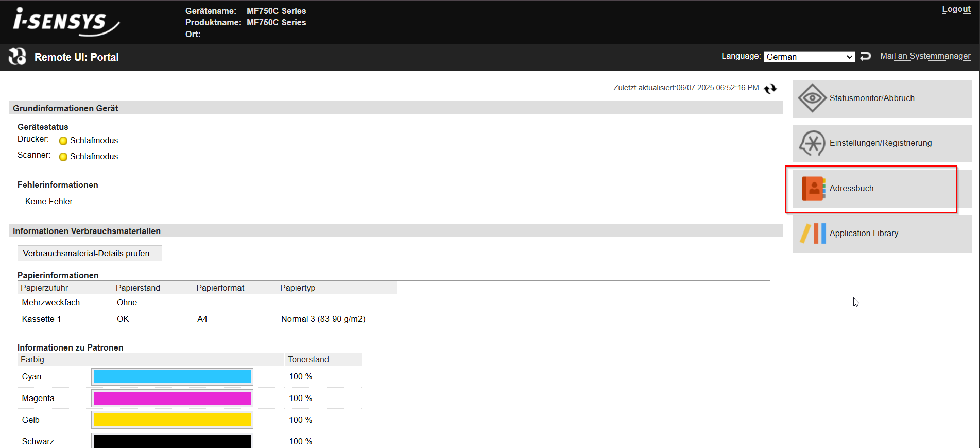Click the Magenta toner level bar
Viewport: 980px width, 448px height.
click(x=172, y=399)
